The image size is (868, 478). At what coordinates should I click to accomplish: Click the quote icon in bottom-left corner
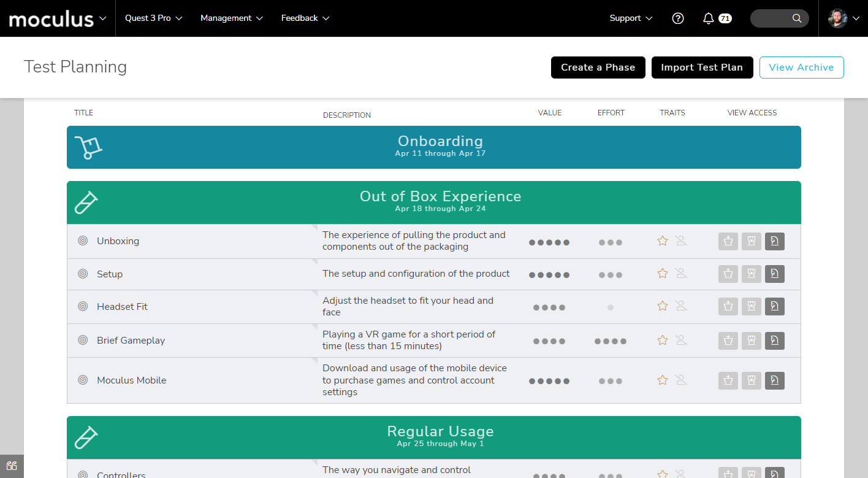pyautogui.click(x=12, y=466)
